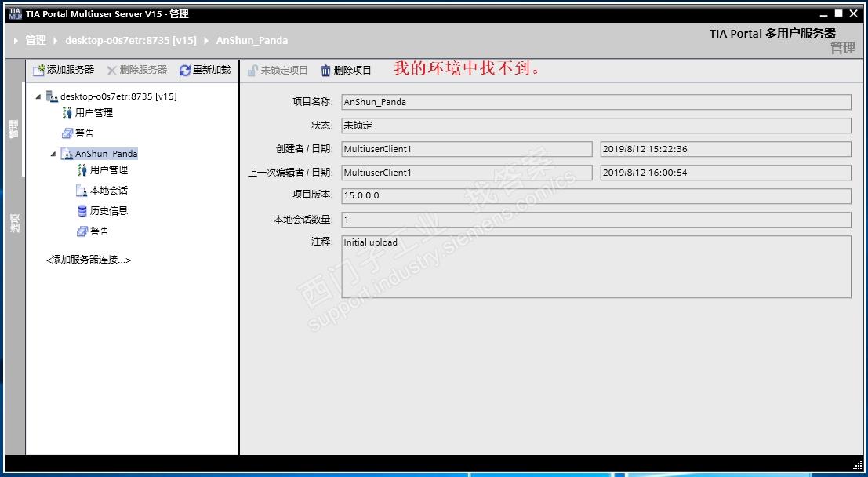Minimize the Multiuser Server window

[x=824, y=14]
